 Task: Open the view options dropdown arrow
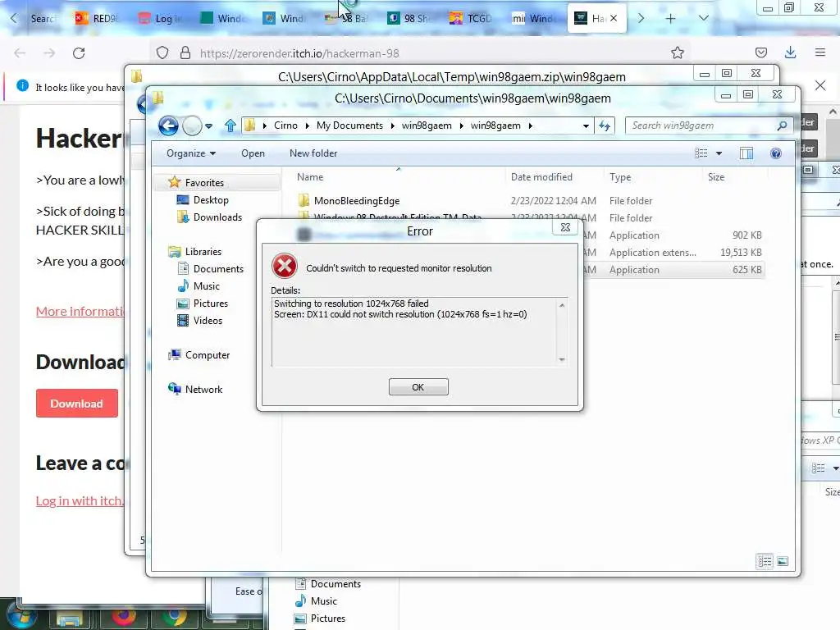pyautogui.click(x=719, y=153)
